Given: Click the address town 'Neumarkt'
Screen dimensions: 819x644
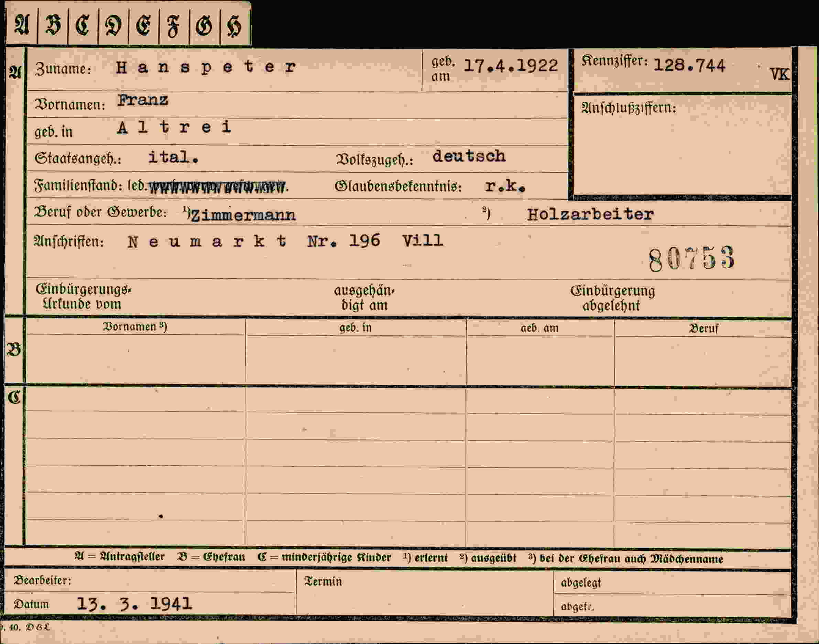Looking at the screenshot, I should (207, 241).
